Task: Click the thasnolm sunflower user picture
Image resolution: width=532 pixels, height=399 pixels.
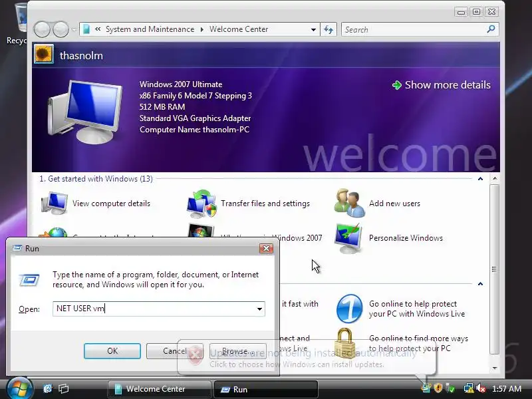Action: click(44, 55)
